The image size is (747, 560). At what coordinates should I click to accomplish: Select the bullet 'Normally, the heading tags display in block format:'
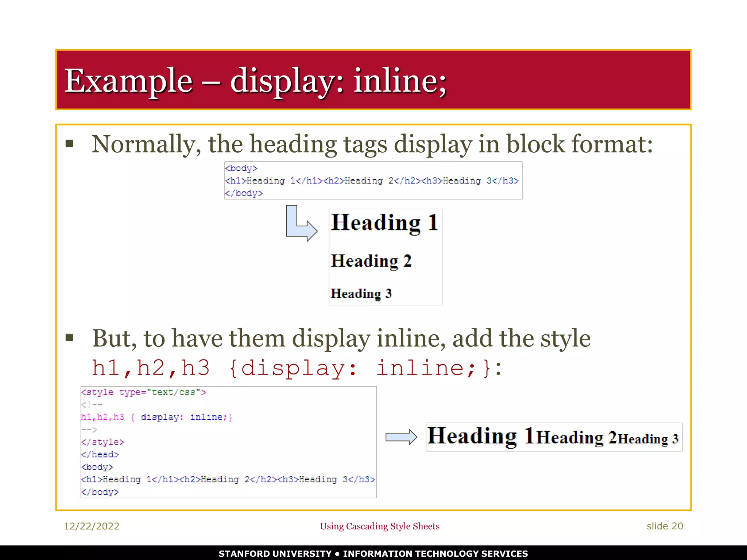(x=372, y=144)
